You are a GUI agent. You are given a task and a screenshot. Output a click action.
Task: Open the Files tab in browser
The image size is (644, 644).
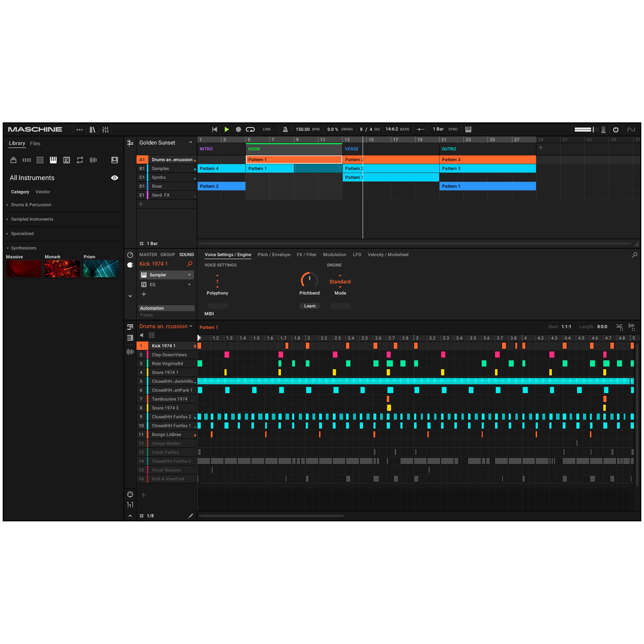coord(35,143)
